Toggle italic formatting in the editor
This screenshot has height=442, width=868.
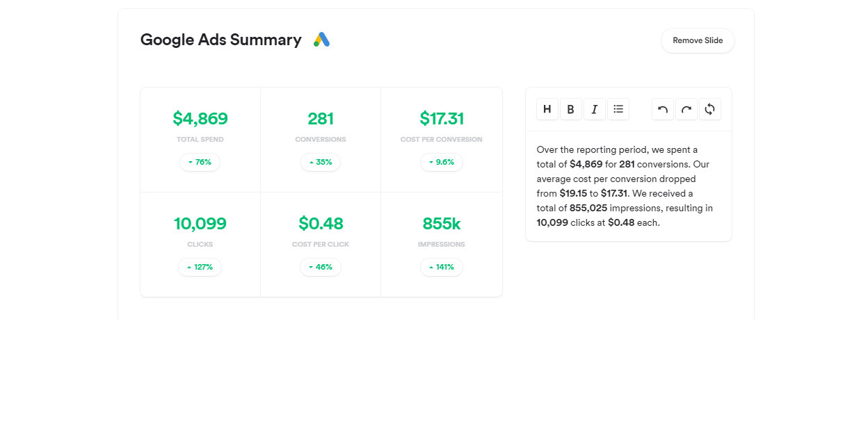595,109
